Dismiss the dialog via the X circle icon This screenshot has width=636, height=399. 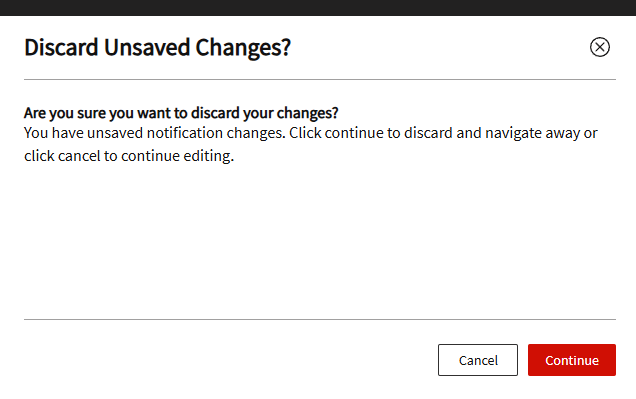coord(599,47)
